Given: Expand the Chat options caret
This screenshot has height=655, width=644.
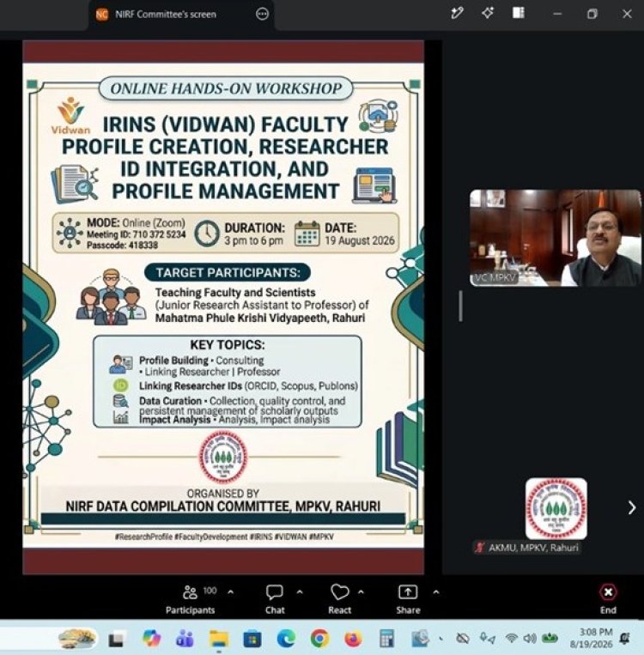Looking at the screenshot, I should pos(300,592).
